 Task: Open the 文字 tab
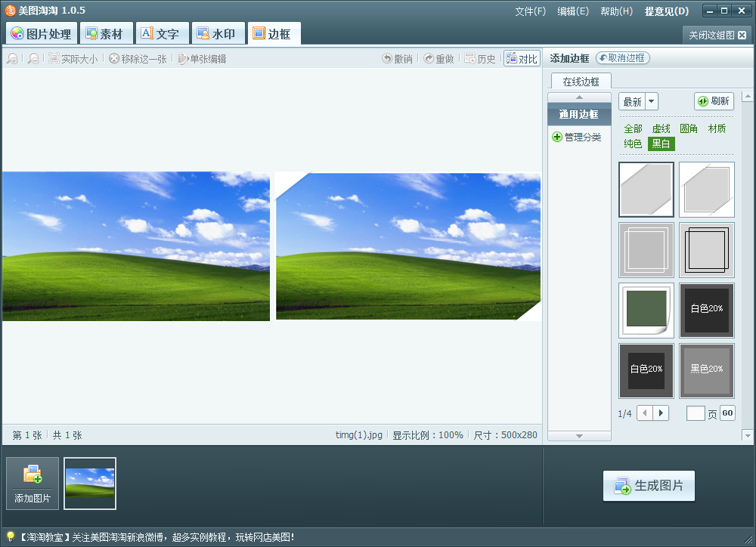tap(161, 33)
